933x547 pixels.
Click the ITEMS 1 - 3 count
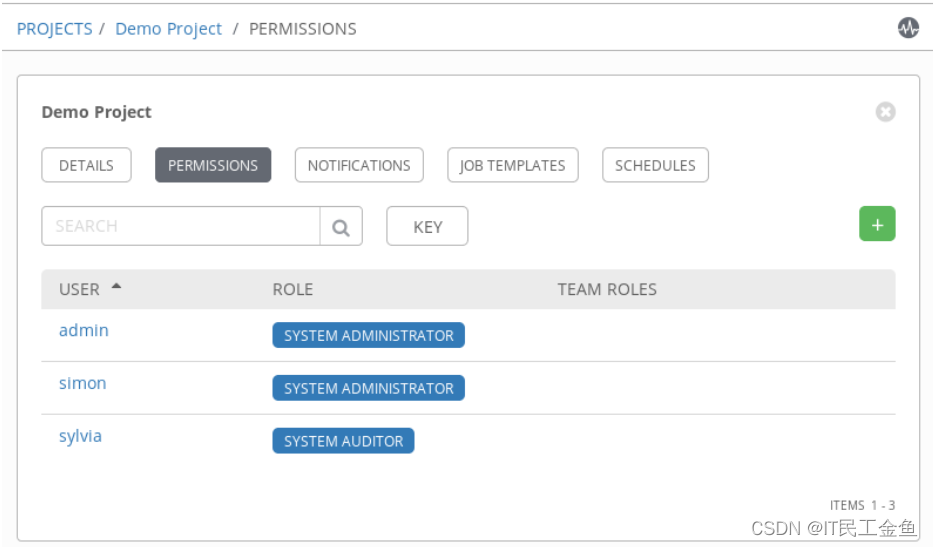coord(862,505)
